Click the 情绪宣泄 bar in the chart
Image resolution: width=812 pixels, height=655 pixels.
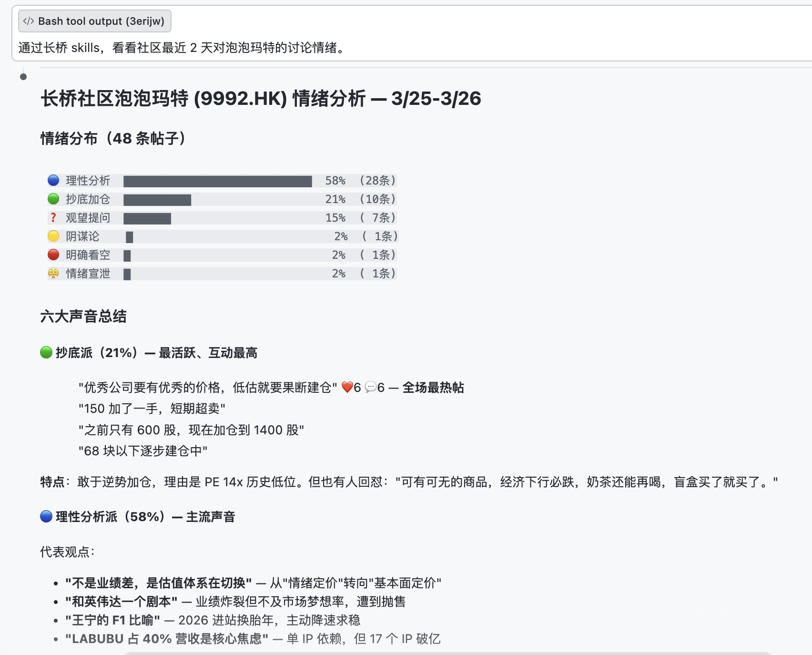coord(127,274)
